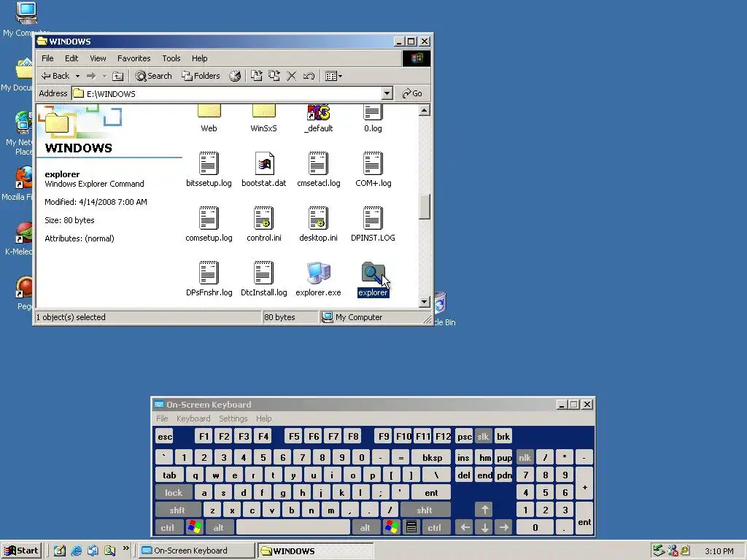Select the _default shortcut icon
Screen dimensions: 747x560
(x=318, y=118)
